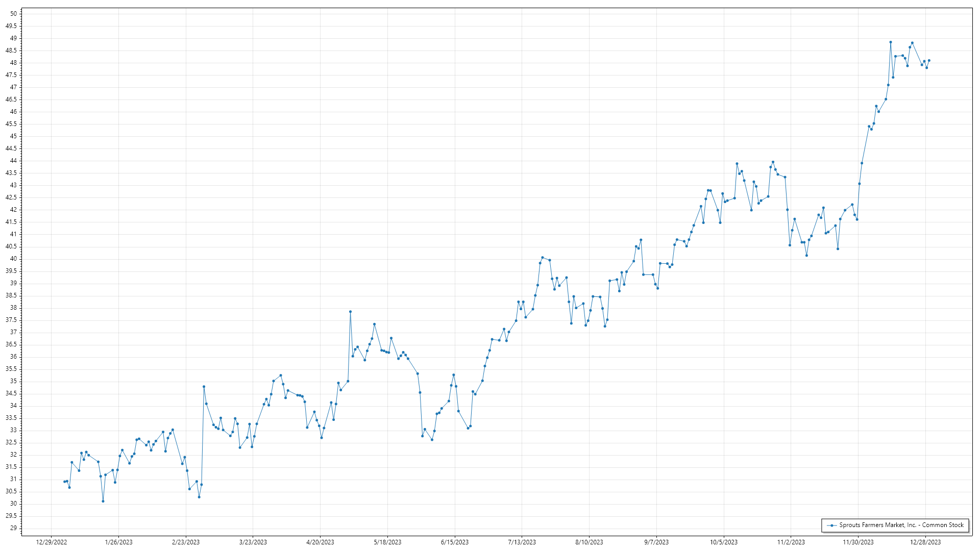
Task: Click the legend line marker icon
Action: [832, 525]
